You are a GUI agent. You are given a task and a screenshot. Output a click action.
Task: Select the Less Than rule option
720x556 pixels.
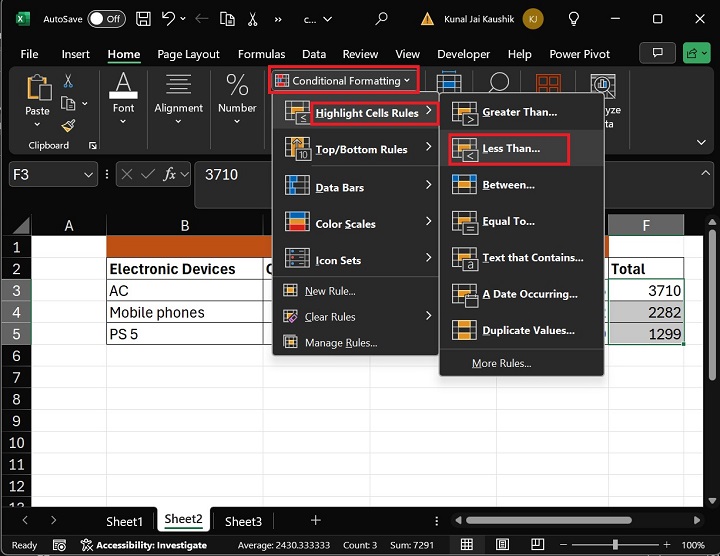click(510, 149)
